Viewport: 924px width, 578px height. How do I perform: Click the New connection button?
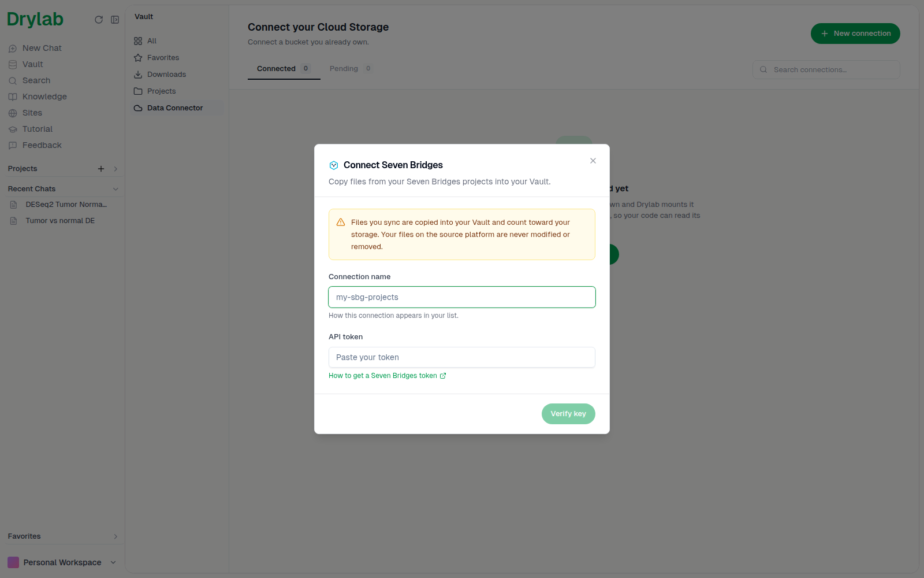(x=855, y=34)
